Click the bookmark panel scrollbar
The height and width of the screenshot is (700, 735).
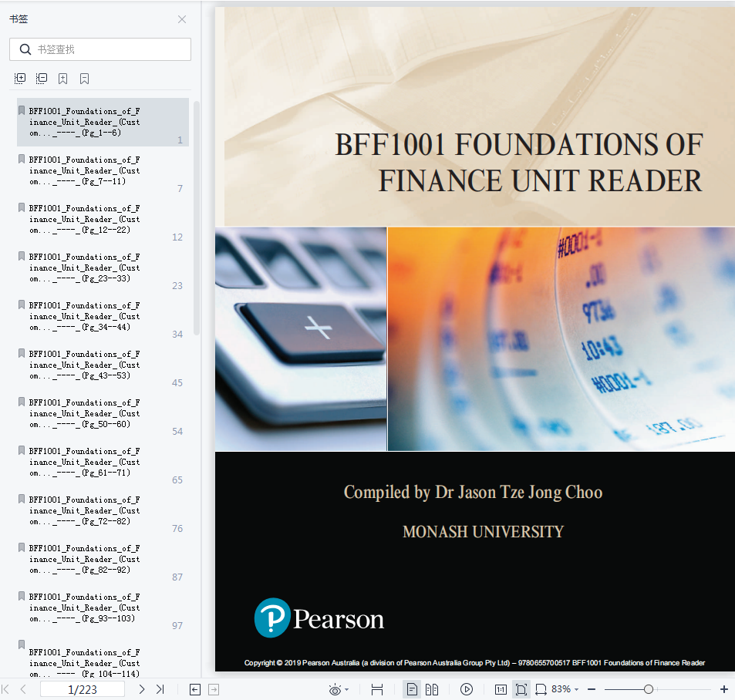click(197, 218)
